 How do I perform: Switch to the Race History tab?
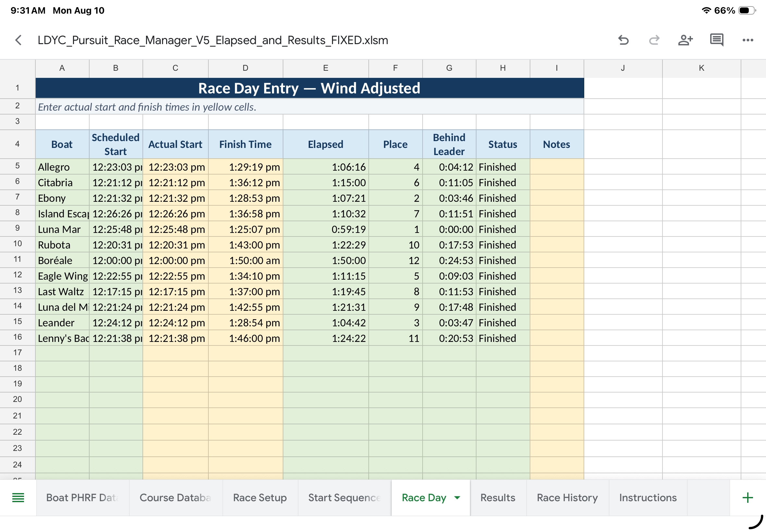pos(567,498)
